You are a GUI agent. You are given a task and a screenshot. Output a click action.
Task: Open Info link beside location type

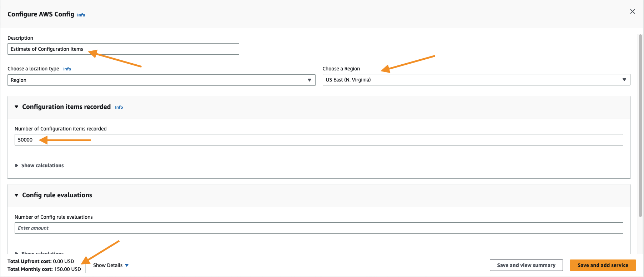pyautogui.click(x=67, y=69)
